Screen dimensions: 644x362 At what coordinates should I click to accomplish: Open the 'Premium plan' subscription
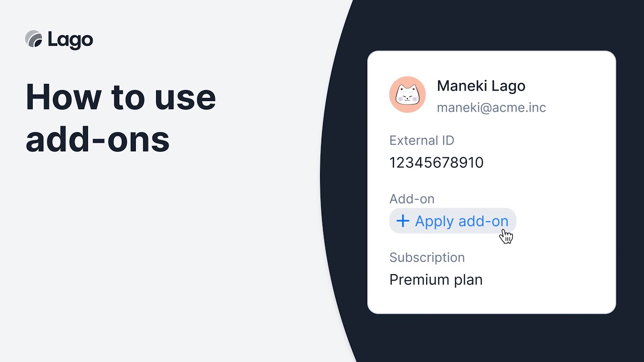point(436,280)
